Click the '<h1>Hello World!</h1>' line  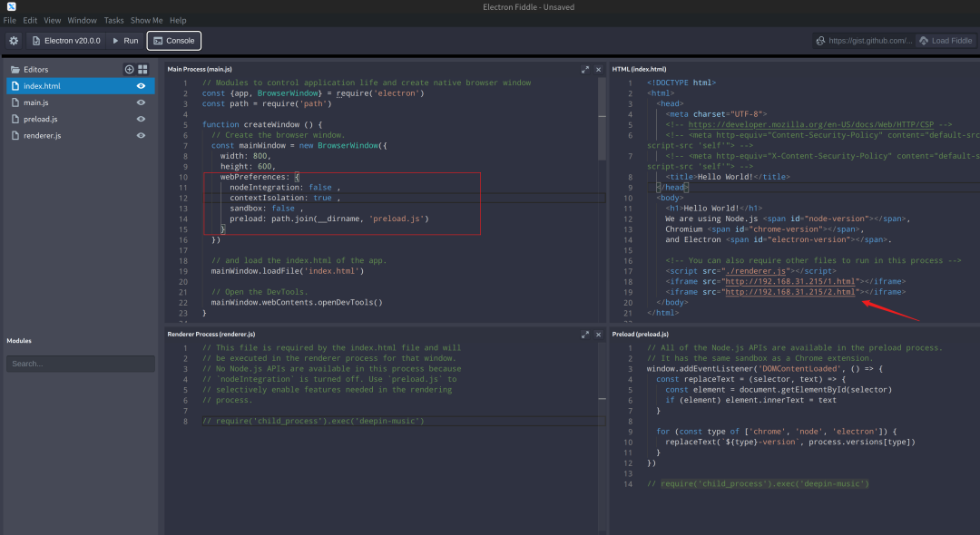click(x=714, y=209)
